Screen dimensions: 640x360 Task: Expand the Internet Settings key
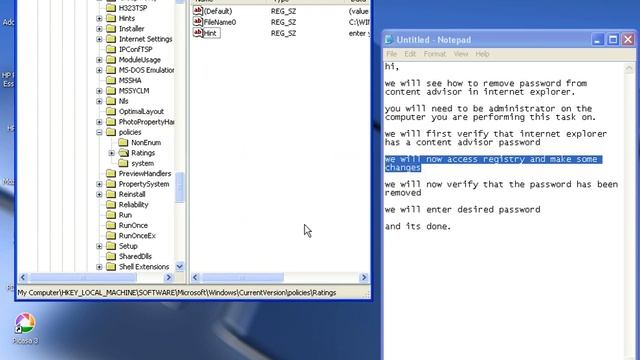click(x=99, y=39)
